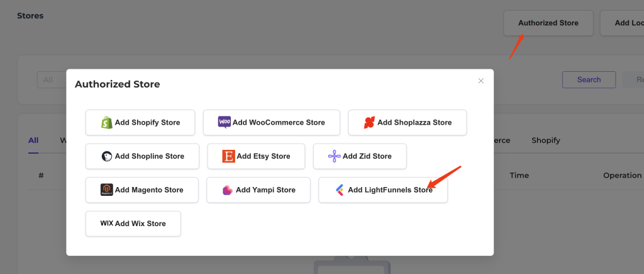The width and height of the screenshot is (644, 274).
Task: Choose Add Shopify Store text label
Action: click(x=147, y=123)
